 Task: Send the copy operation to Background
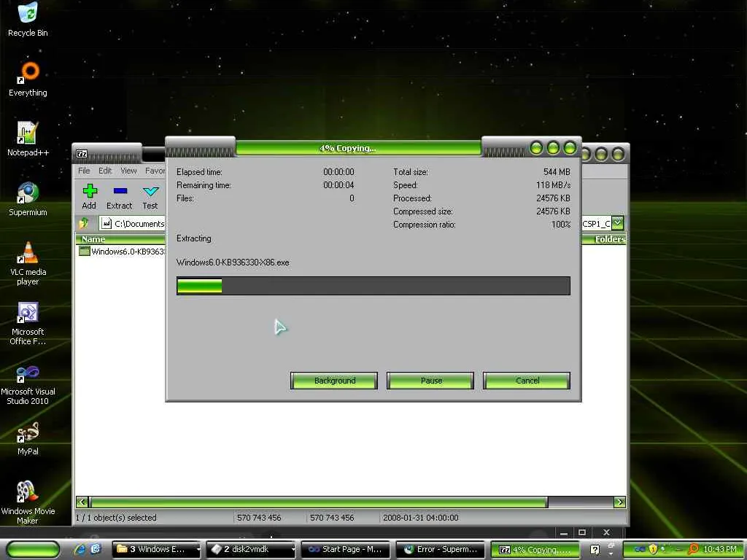(334, 381)
